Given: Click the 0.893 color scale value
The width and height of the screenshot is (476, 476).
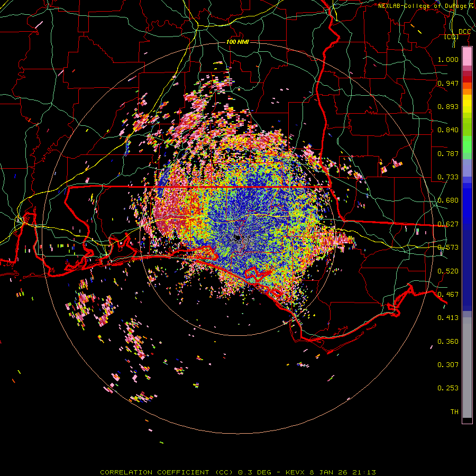Looking at the screenshot, I should pyautogui.click(x=448, y=106).
